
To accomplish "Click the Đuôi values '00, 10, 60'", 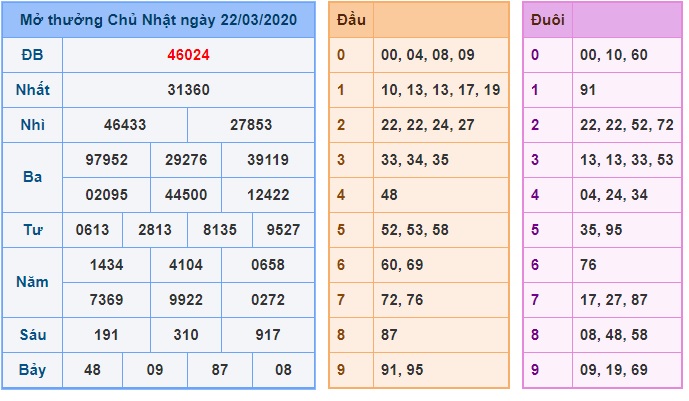I will point(614,55).
